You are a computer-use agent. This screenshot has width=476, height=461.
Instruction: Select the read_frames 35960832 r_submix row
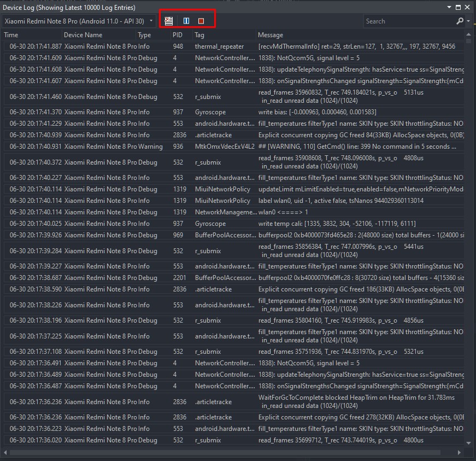click(234, 97)
